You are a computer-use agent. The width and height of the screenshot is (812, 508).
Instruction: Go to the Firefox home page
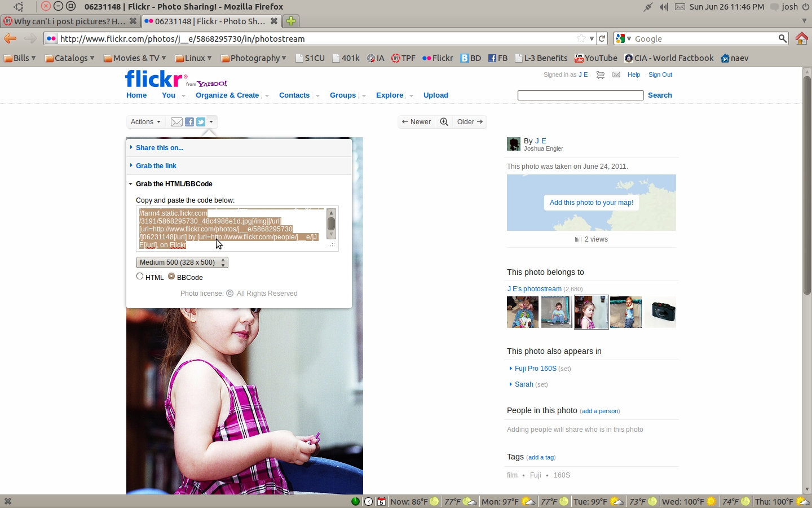pyautogui.click(x=801, y=38)
